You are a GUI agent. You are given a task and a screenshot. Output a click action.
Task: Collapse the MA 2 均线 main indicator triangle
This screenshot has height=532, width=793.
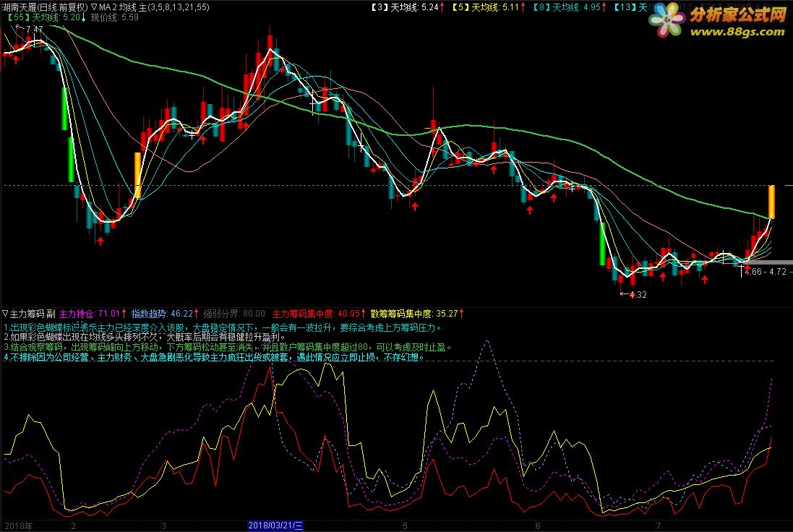[x=94, y=7]
